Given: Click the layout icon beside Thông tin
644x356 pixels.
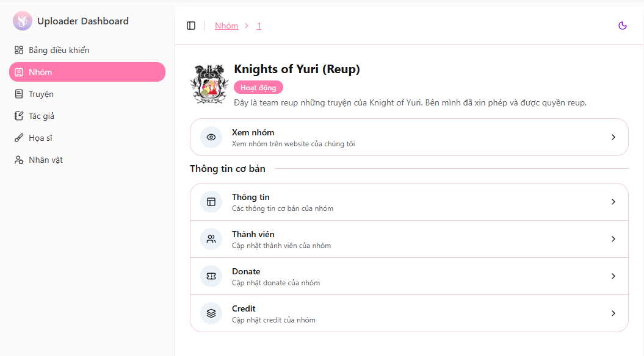Looking at the screenshot, I should coord(211,202).
